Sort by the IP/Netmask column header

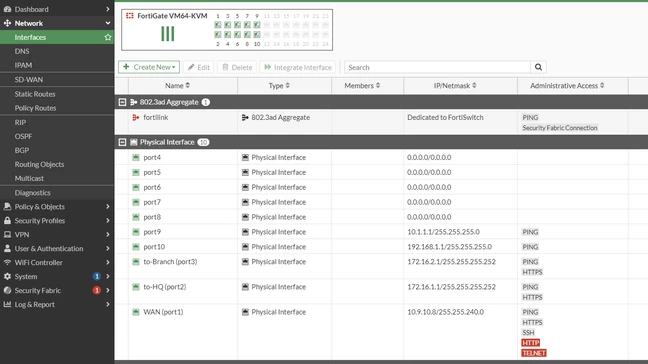(455, 86)
